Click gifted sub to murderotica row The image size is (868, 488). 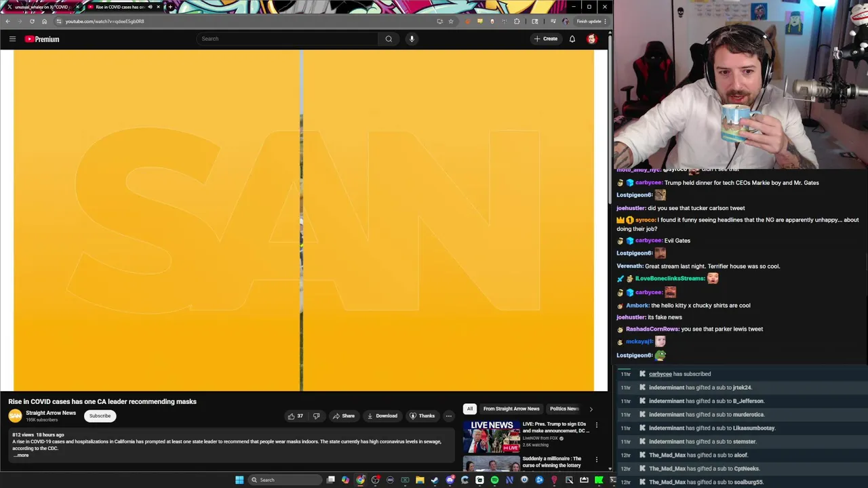(x=707, y=415)
